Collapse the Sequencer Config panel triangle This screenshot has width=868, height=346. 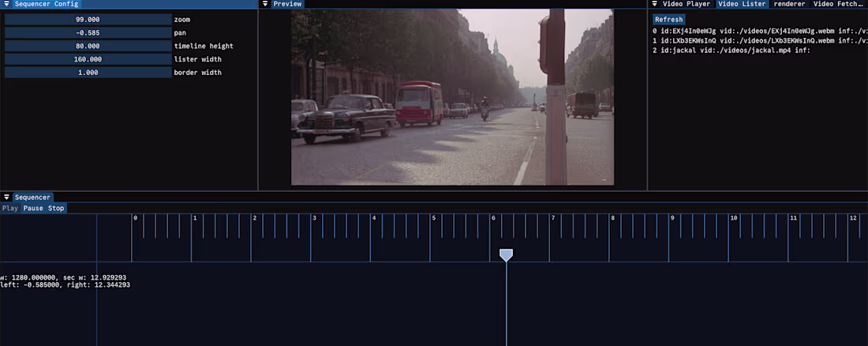[6, 4]
